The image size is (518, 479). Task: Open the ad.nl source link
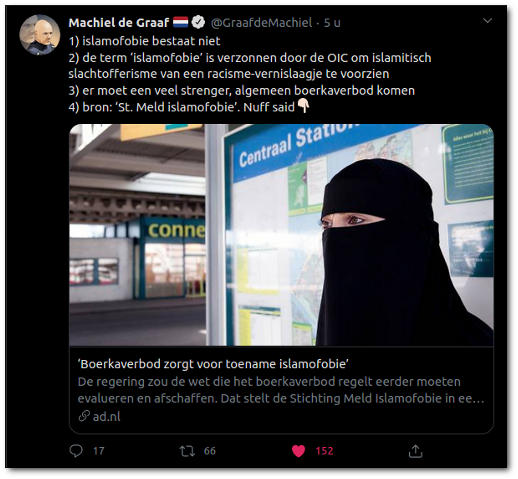tap(106, 416)
